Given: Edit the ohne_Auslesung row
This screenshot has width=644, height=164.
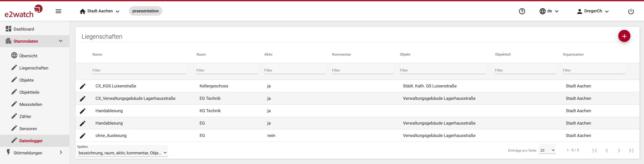Looking at the screenshot, I should point(82,136).
